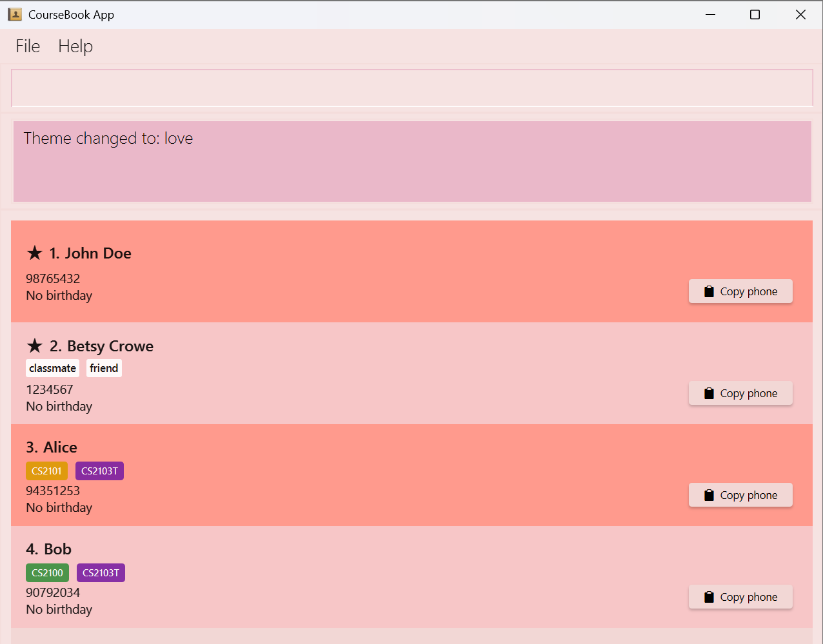The width and height of the screenshot is (823, 644).
Task: Click the minimize icon in the title bar
Action: coord(710,14)
